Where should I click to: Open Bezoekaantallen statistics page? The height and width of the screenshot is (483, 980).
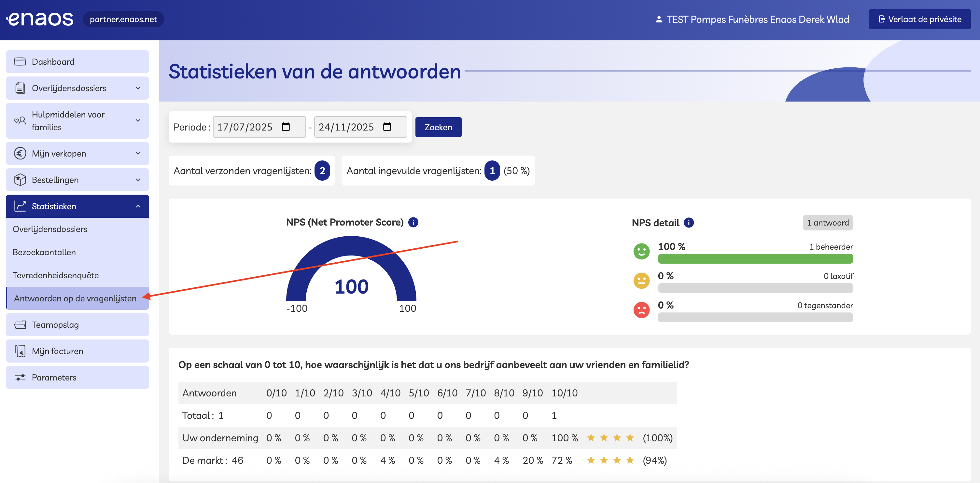pos(44,252)
